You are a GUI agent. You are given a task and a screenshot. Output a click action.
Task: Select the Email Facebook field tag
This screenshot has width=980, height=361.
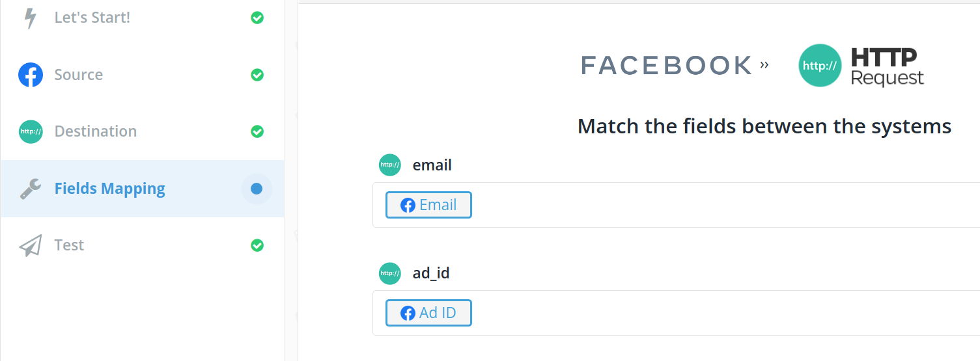point(428,205)
